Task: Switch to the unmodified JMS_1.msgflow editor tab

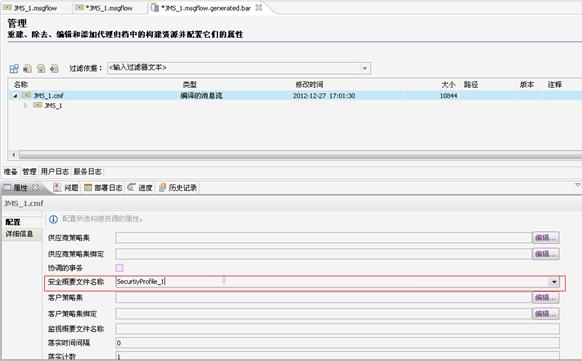Action: pos(31,7)
